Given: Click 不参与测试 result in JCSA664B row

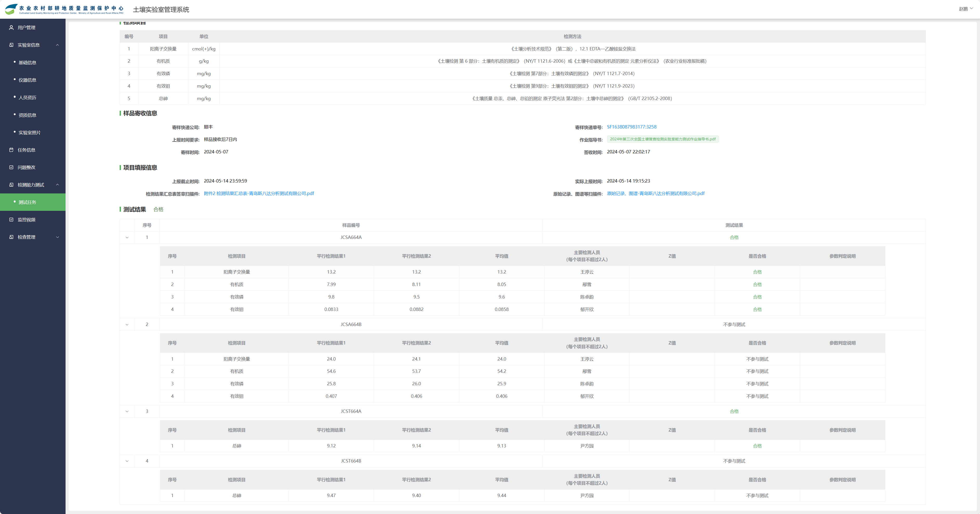Looking at the screenshot, I should tap(734, 325).
